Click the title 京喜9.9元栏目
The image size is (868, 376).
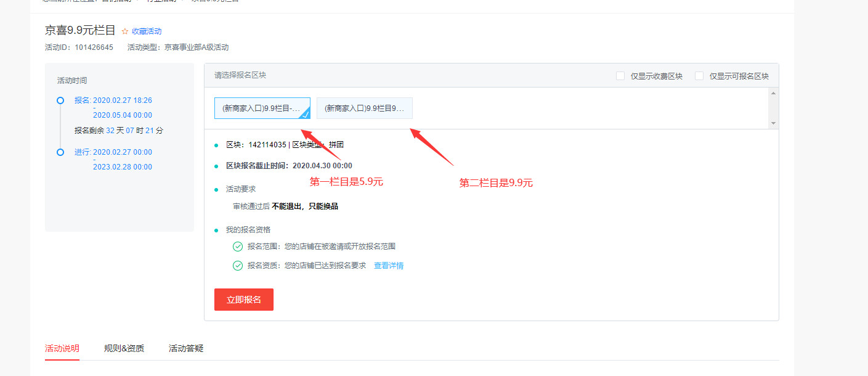coord(81,30)
